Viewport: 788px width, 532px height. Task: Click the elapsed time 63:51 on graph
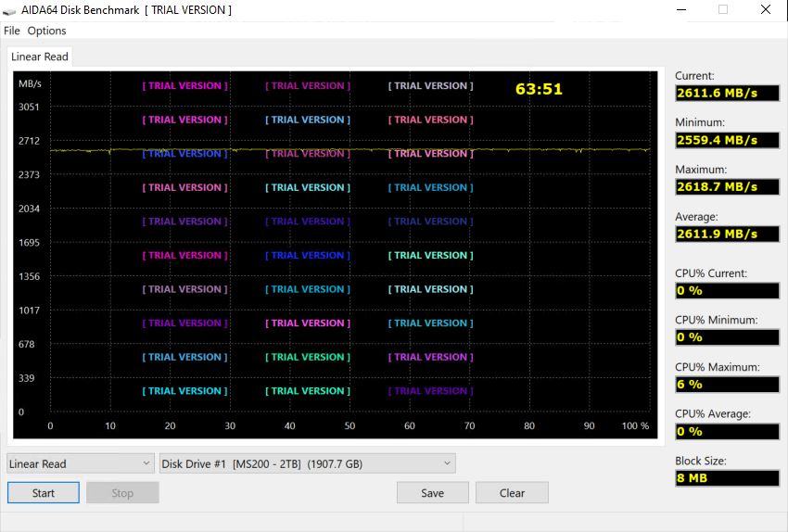click(539, 89)
